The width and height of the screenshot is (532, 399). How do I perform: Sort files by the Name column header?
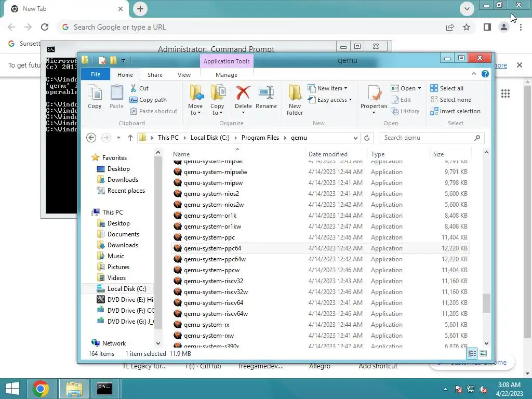pos(237,154)
